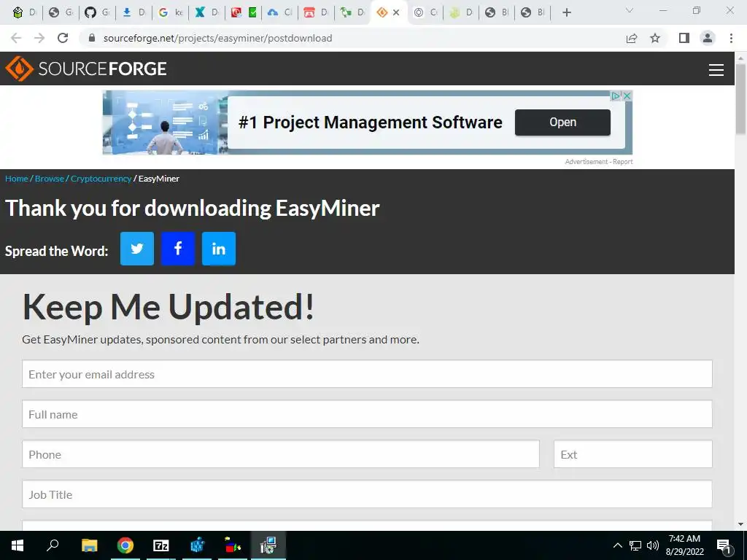Image resolution: width=747 pixels, height=560 pixels.
Task: Click the scrollbar down arrow
Action: (x=741, y=524)
